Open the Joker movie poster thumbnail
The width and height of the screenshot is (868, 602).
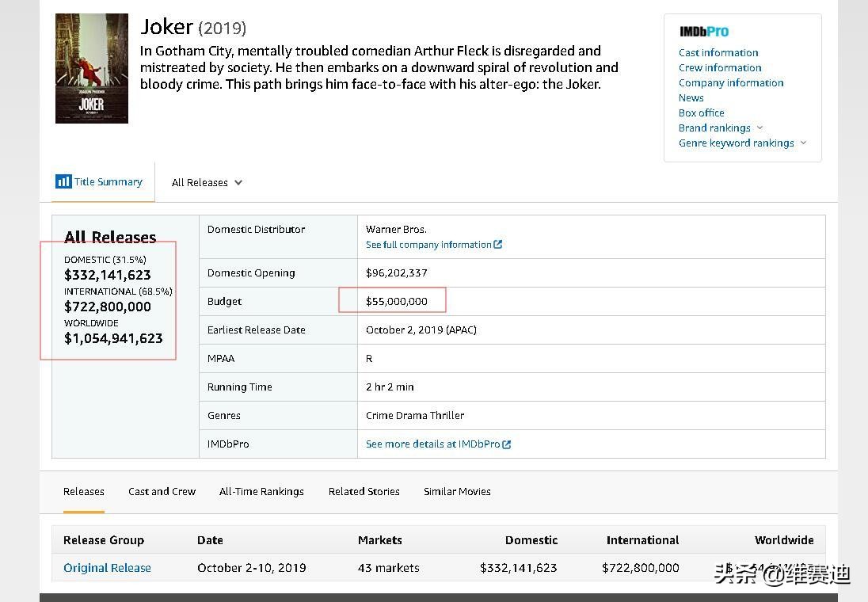(91, 68)
